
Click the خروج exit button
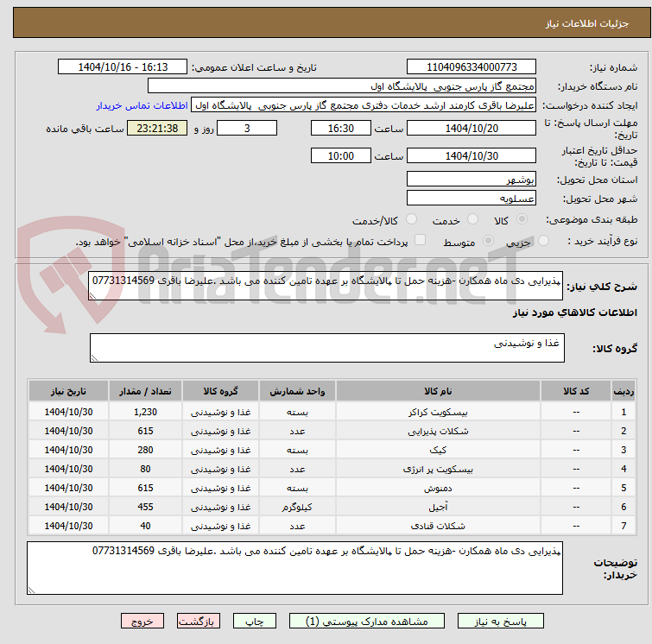click(142, 622)
